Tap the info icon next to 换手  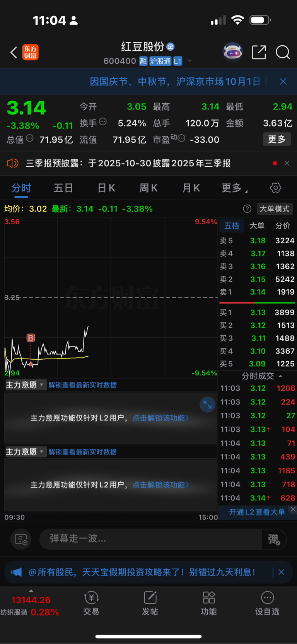103,122
